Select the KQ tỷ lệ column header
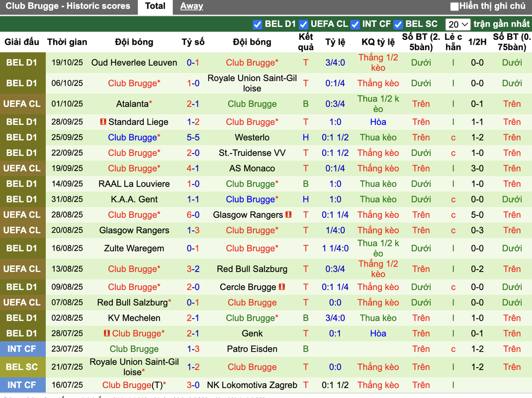 (x=378, y=42)
